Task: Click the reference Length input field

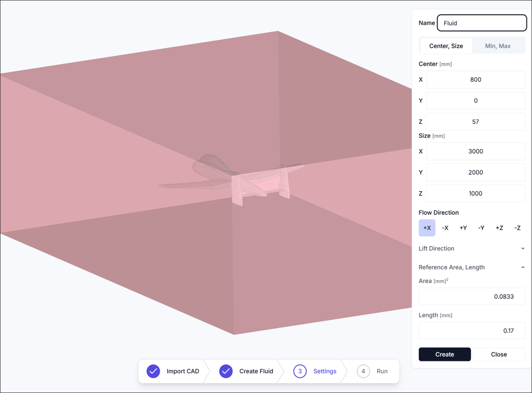Action: (x=472, y=331)
